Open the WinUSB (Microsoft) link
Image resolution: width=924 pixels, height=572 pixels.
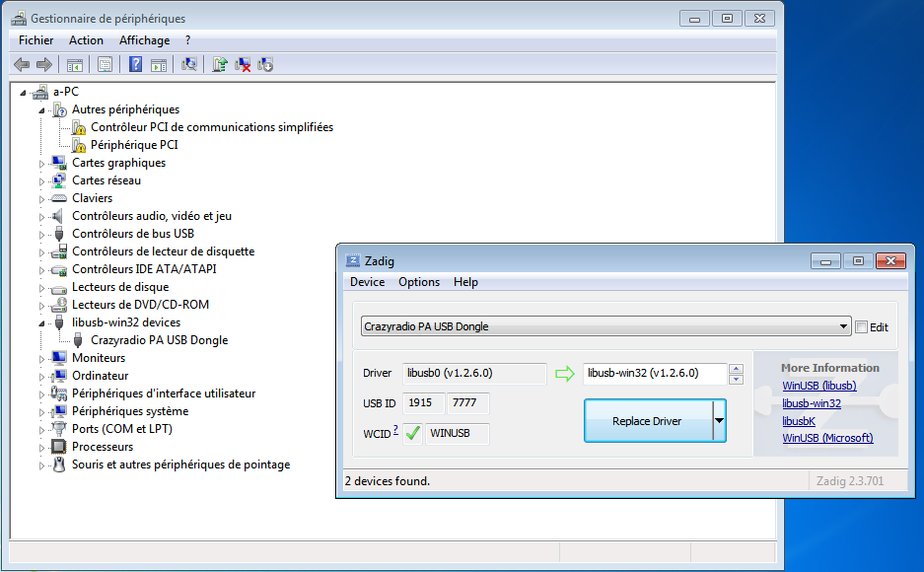[x=827, y=438]
